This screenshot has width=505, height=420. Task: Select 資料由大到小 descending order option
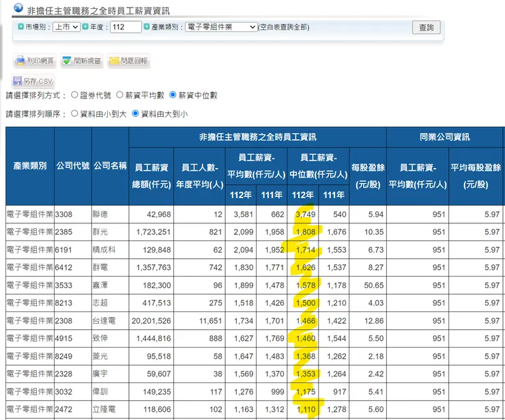[135, 114]
